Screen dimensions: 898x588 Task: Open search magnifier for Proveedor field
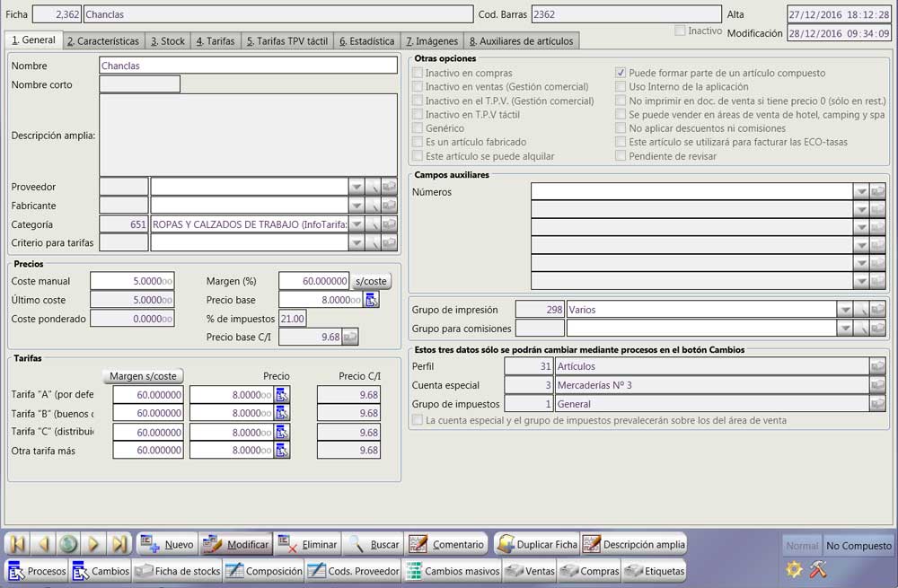pyautogui.click(x=374, y=187)
